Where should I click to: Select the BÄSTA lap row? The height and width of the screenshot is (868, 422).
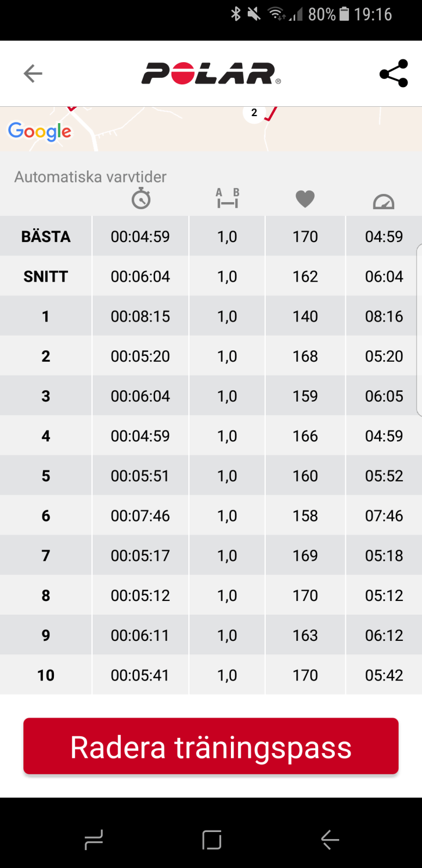coord(46,236)
